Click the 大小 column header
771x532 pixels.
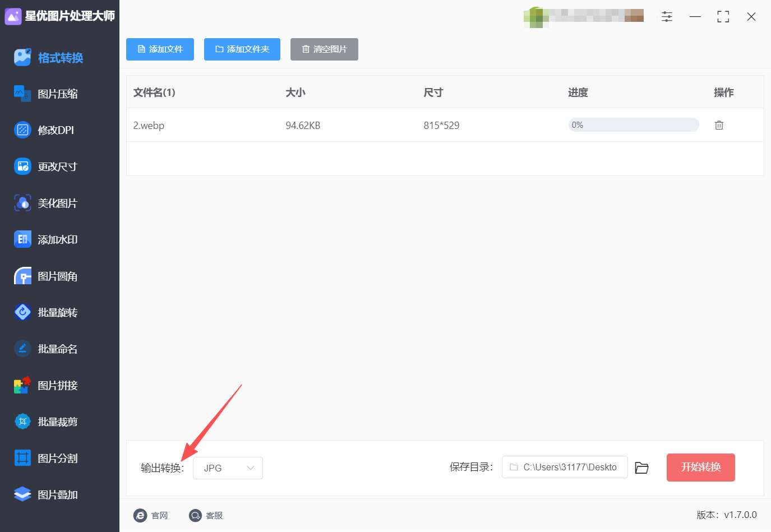click(x=296, y=92)
